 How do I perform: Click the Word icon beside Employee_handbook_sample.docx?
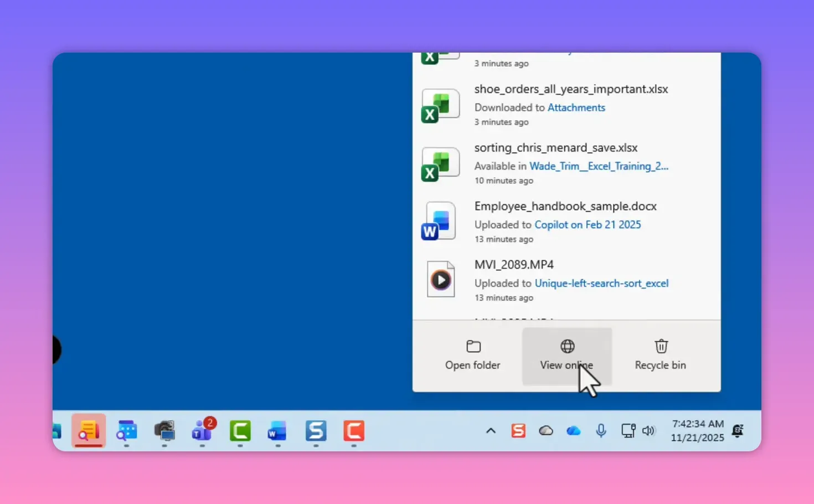pyautogui.click(x=439, y=220)
